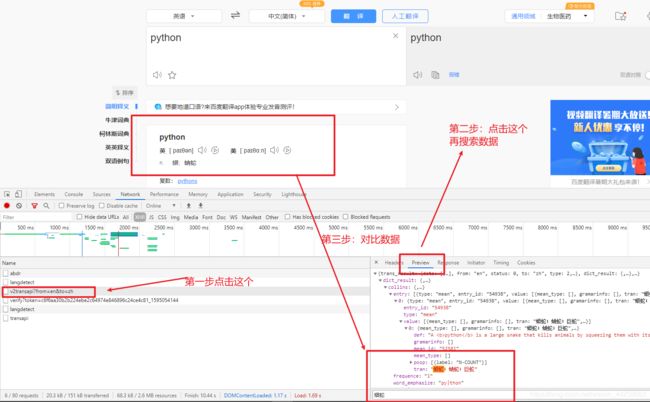The width and height of the screenshot is (650, 402).
Task: Check Blocked Requests option
Action: [x=345, y=217]
